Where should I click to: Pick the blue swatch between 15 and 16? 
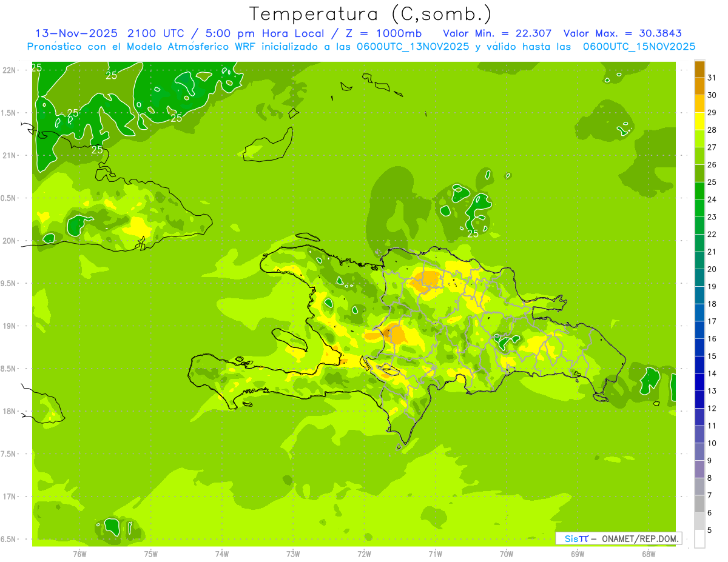click(700, 347)
